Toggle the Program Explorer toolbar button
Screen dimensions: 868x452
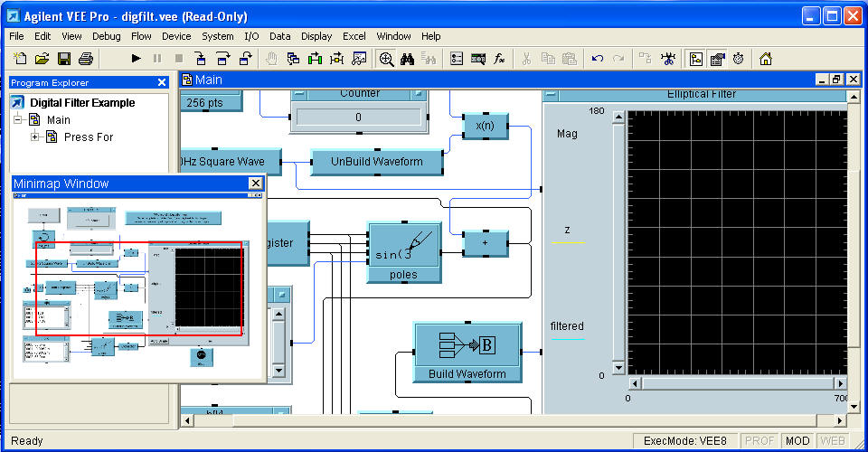click(x=695, y=59)
